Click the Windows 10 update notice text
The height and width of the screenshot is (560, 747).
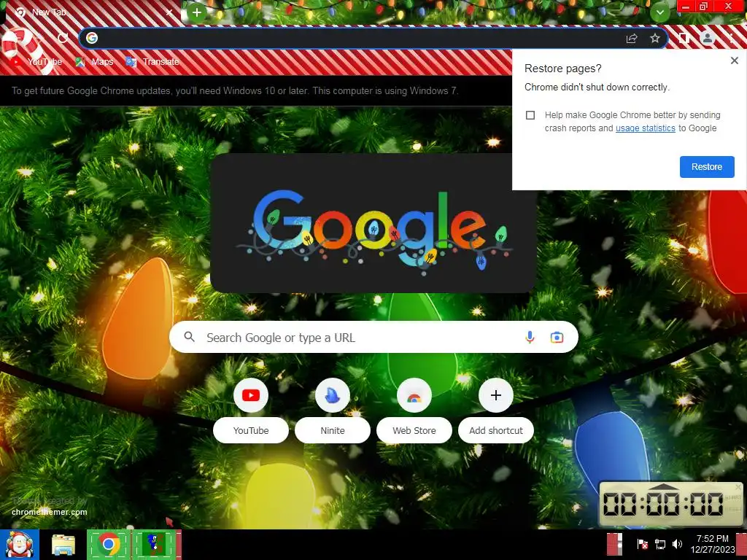pos(235,90)
